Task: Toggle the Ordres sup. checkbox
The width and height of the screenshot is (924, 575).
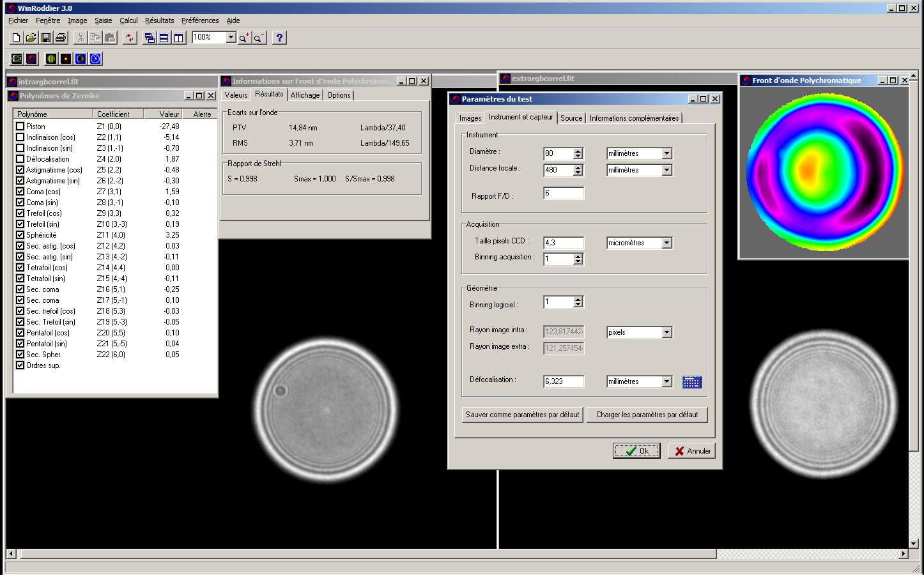Action: click(20, 365)
